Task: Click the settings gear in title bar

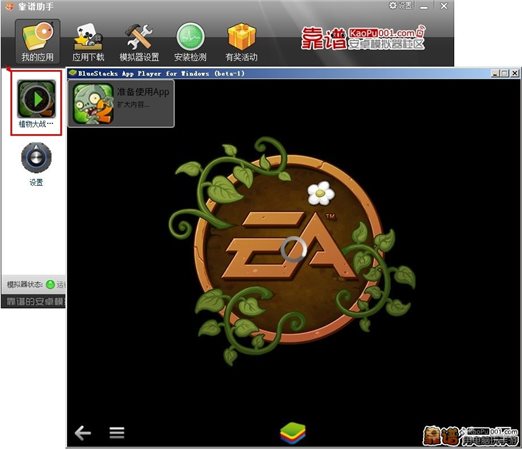Action: tap(393, 5)
